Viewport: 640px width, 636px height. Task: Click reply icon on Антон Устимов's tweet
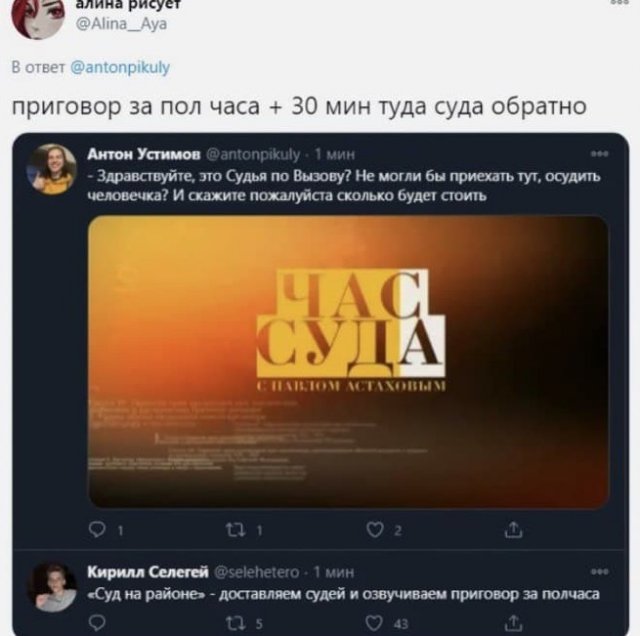97,529
